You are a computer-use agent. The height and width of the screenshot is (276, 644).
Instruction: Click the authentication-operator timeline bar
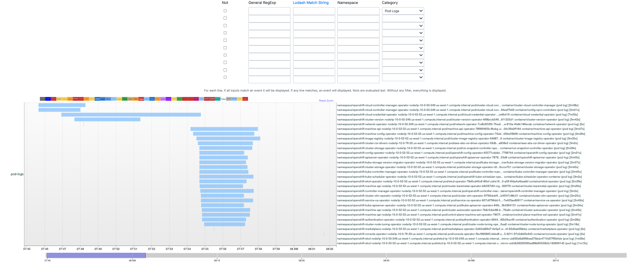tap(224, 220)
